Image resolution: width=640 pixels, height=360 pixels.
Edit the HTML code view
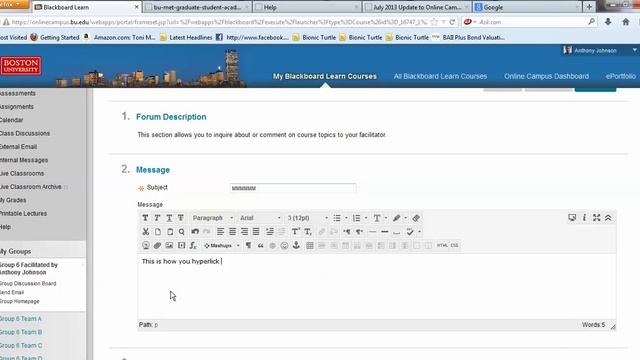click(x=442, y=245)
